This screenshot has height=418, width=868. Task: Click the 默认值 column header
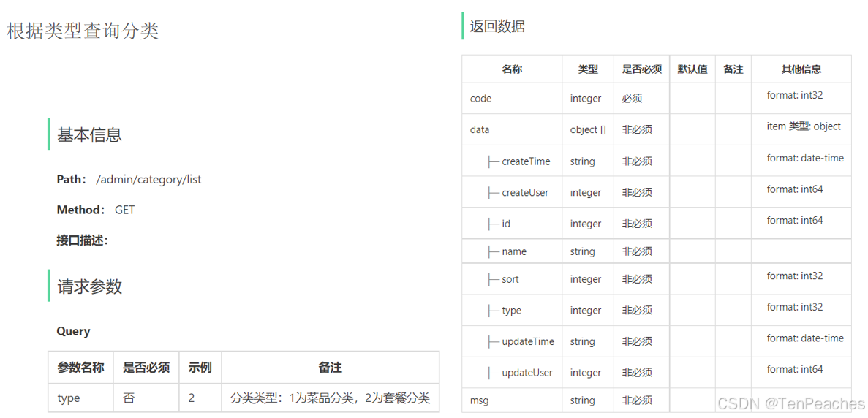coord(692,69)
